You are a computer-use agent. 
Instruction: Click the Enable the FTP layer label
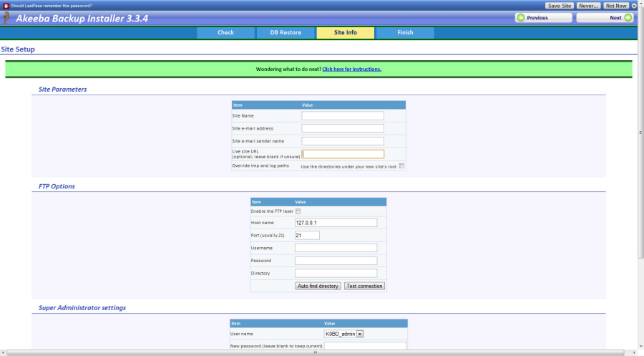tap(272, 211)
